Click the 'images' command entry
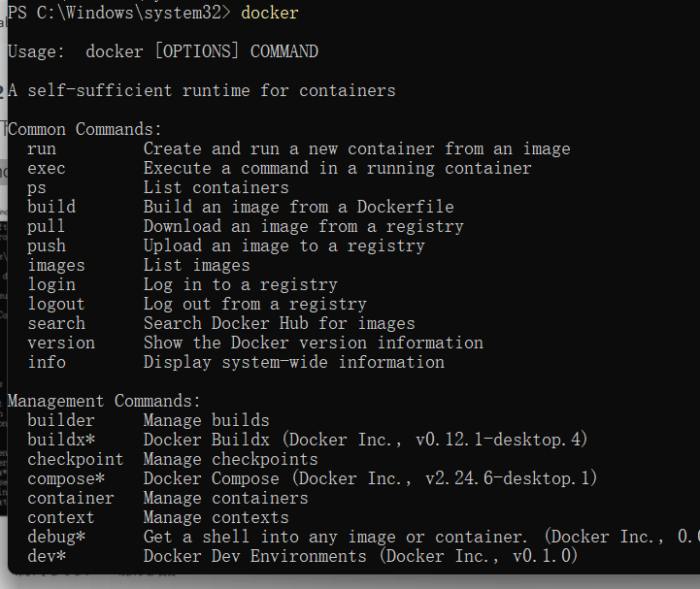 tap(56, 266)
